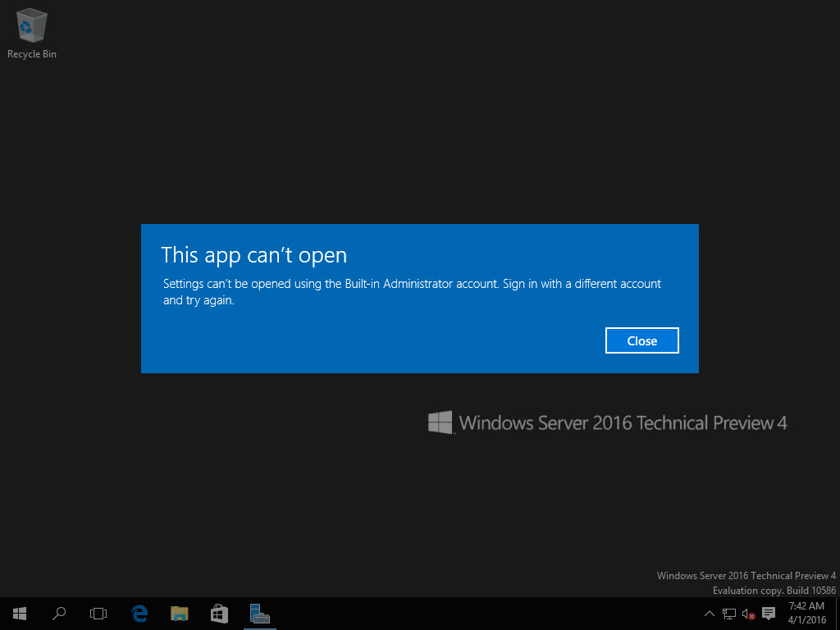Dismiss the error with the Close button
840x630 pixels.
click(x=641, y=340)
